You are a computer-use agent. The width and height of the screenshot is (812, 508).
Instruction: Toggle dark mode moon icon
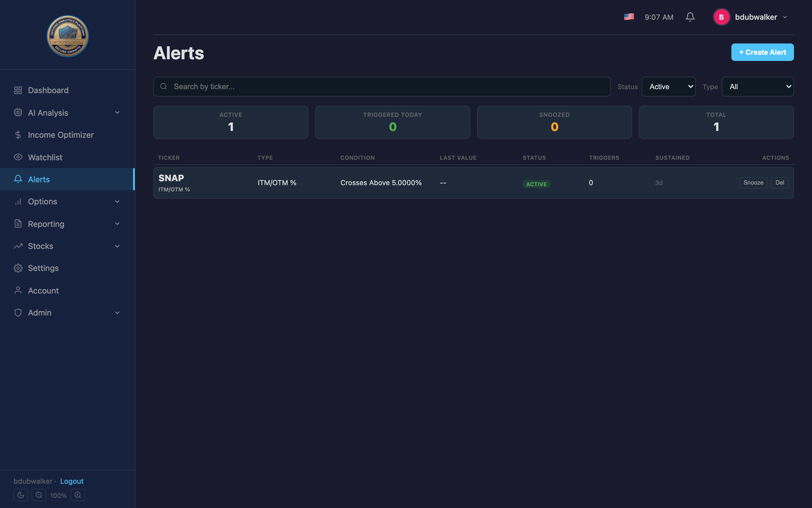[21, 495]
